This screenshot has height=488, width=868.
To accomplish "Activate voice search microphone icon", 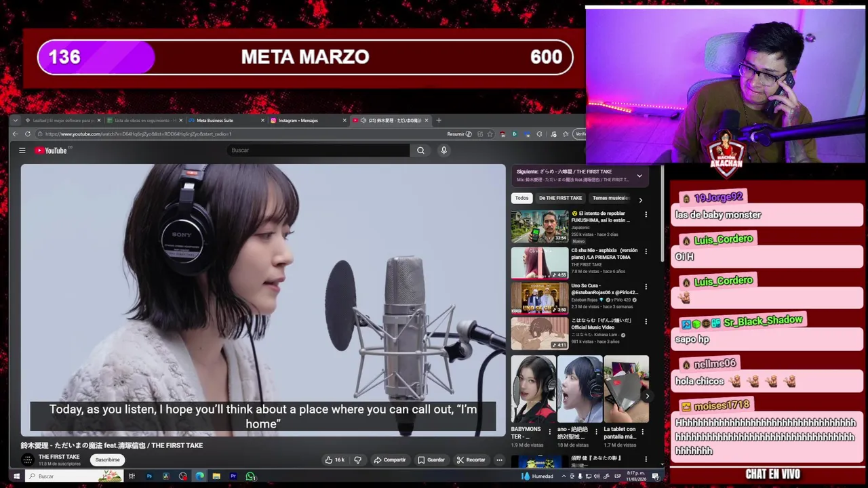I will tap(444, 150).
